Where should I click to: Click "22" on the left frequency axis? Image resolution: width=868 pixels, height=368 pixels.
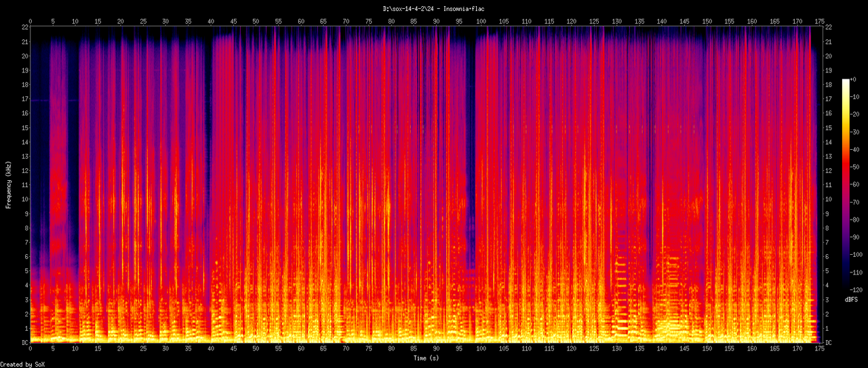pyautogui.click(x=24, y=26)
